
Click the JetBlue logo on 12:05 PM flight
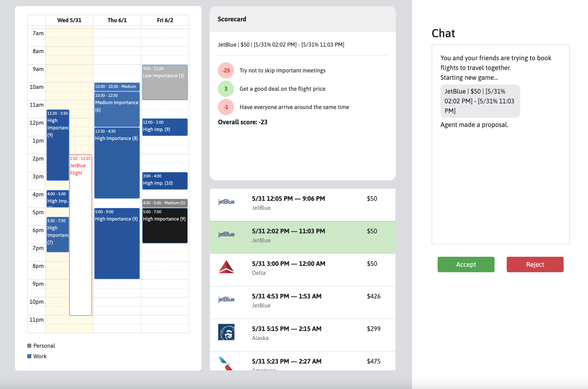[226, 202]
